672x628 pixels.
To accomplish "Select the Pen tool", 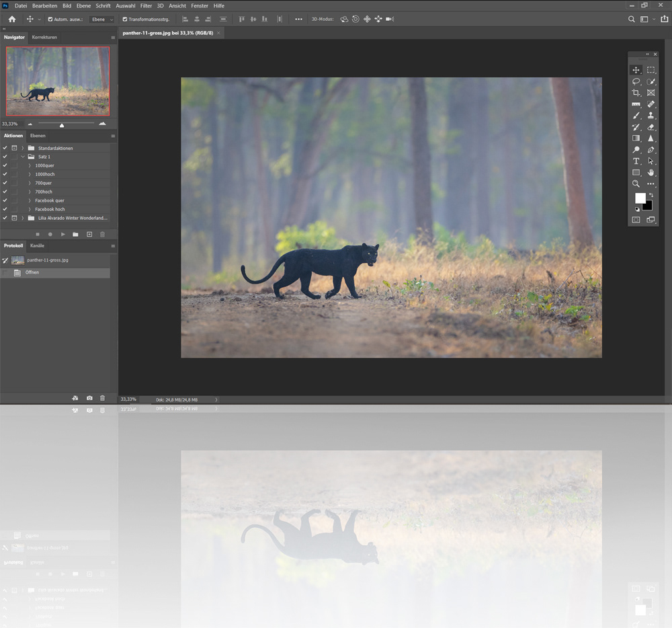I will pyautogui.click(x=651, y=150).
